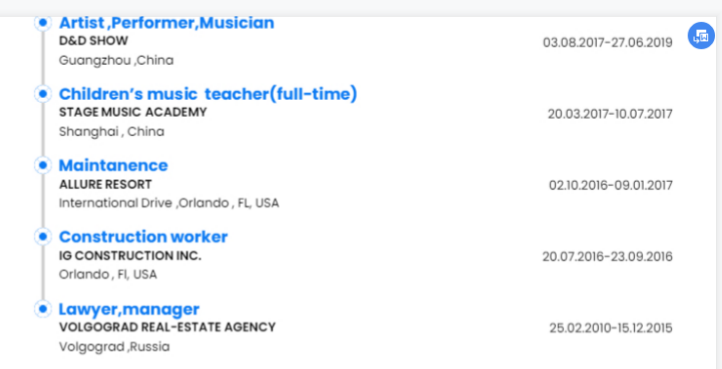Click the STAGE MUSIC ACADEMY company name

tap(133, 112)
